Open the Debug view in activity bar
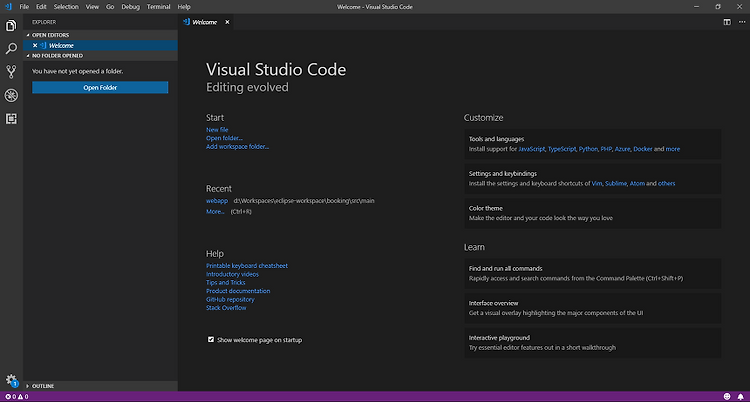The width and height of the screenshot is (750, 402). coord(11,96)
